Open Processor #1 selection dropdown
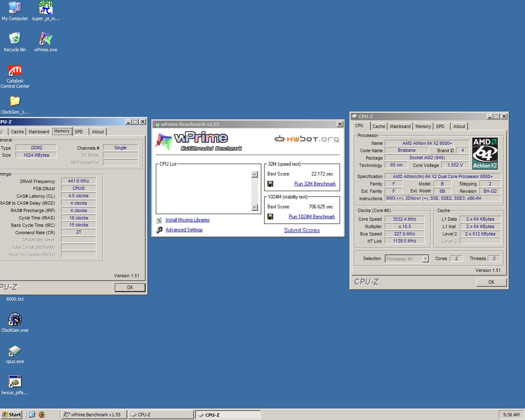 point(425,259)
